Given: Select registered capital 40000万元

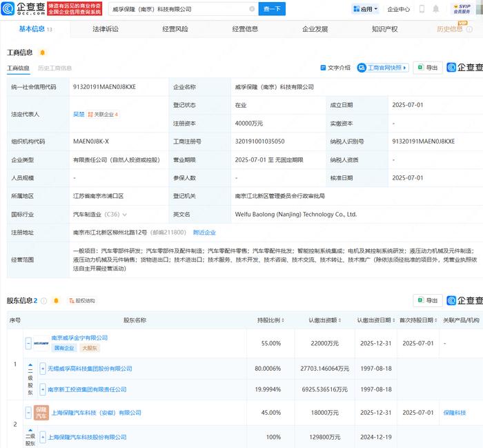Looking at the screenshot, I should click(249, 124).
